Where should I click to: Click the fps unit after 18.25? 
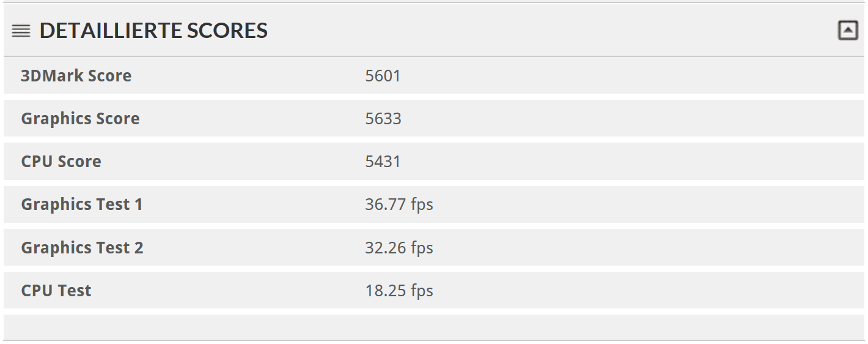coord(422,291)
